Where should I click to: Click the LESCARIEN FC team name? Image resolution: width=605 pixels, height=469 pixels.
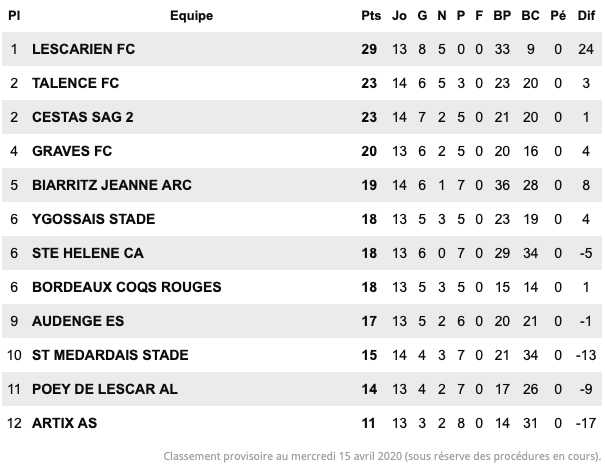(x=83, y=49)
